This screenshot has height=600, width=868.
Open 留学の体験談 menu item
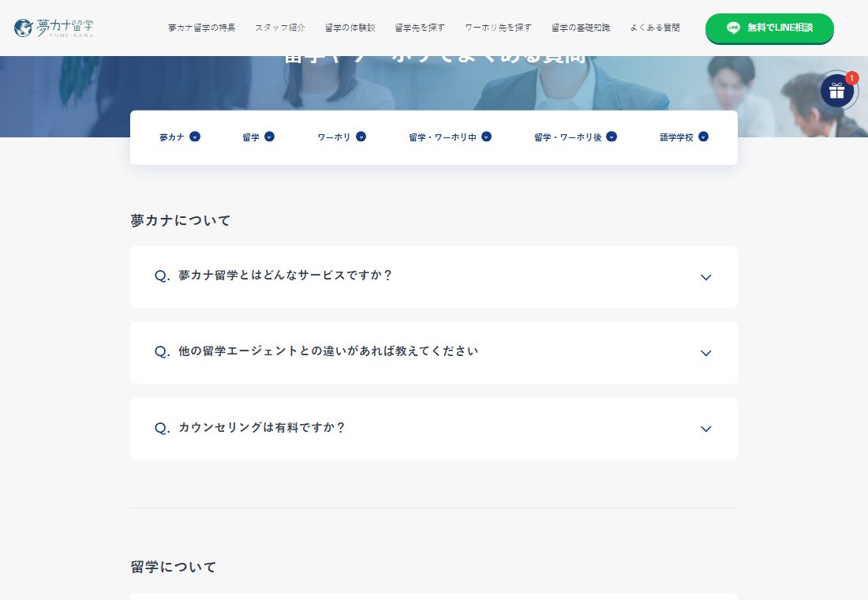350,28
